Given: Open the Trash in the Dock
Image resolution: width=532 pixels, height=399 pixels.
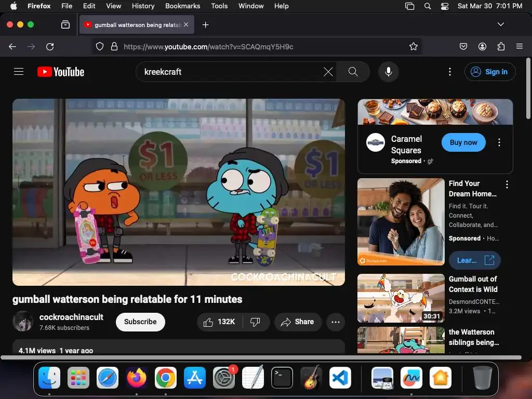Looking at the screenshot, I should (x=483, y=377).
